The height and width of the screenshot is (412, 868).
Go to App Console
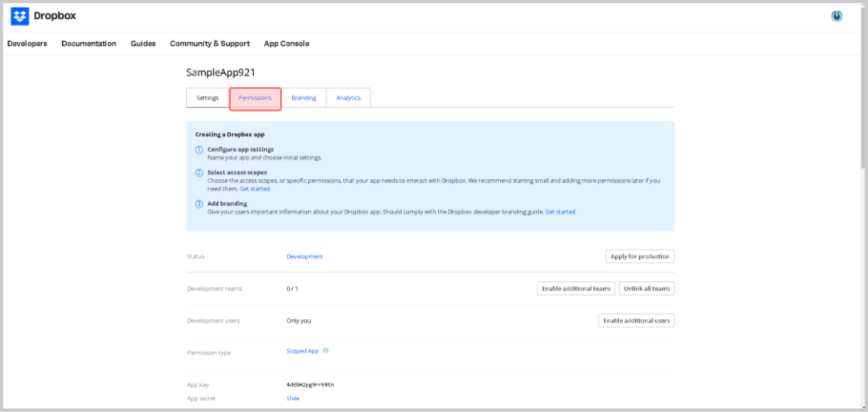click(287, 43)
